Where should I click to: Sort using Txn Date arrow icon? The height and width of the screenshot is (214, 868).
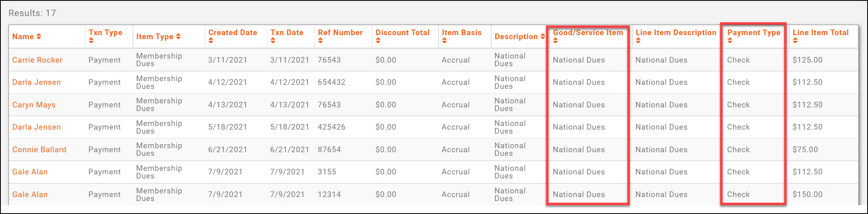273,41
